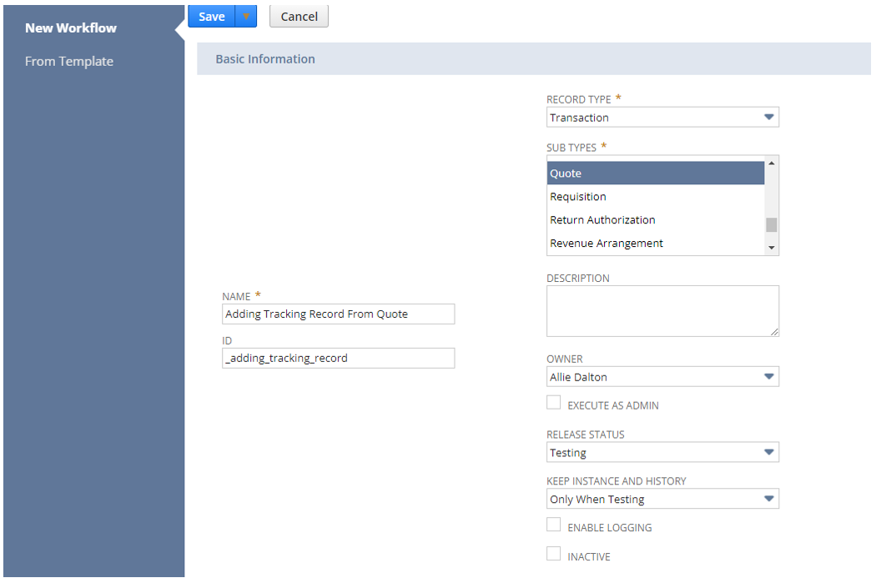
Task: Click into the Description text area
Action: tap(662, 310)
